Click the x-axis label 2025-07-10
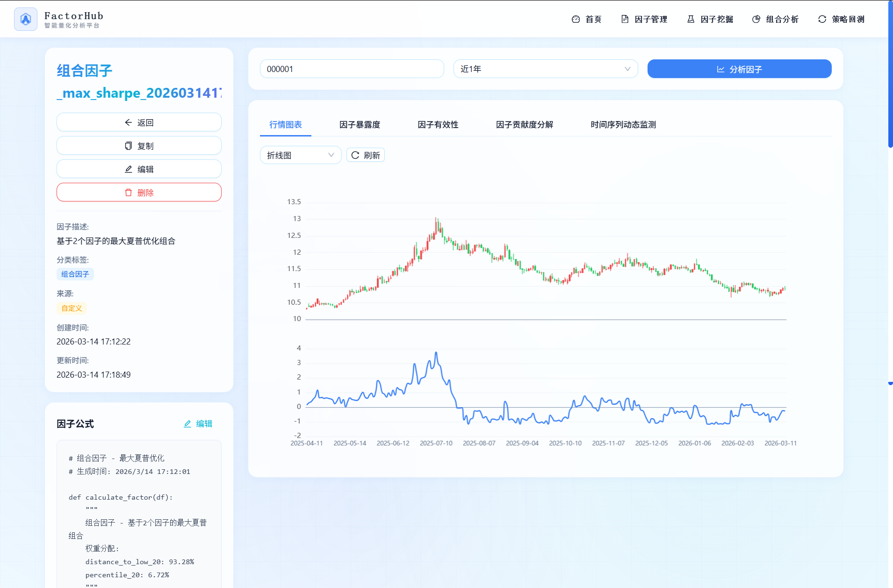This screenshot has width=893, height=588. (436, 443)
